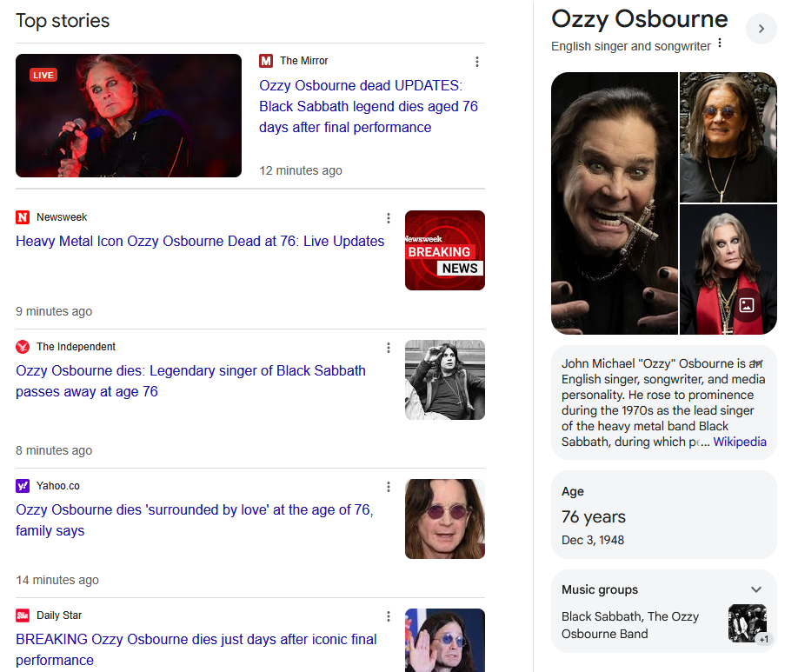Viewport: 798px width, 672px height.
Task: Click the Daily Star favicon
Action: [23, 615]
